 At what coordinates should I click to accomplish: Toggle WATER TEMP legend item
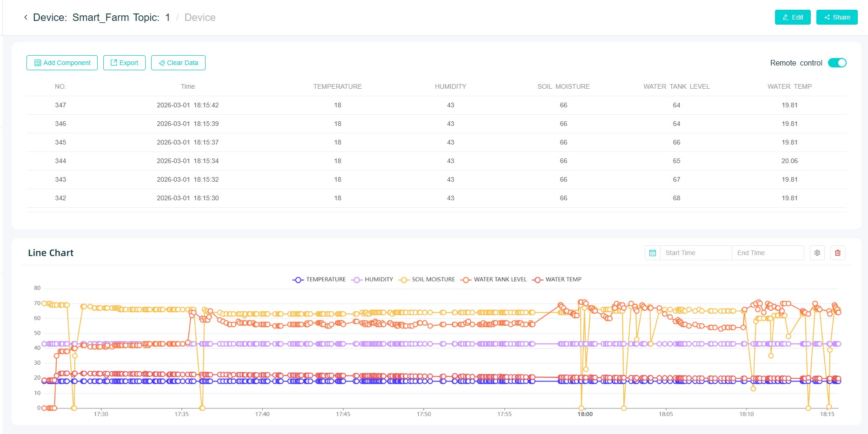[x=557, y=279]
